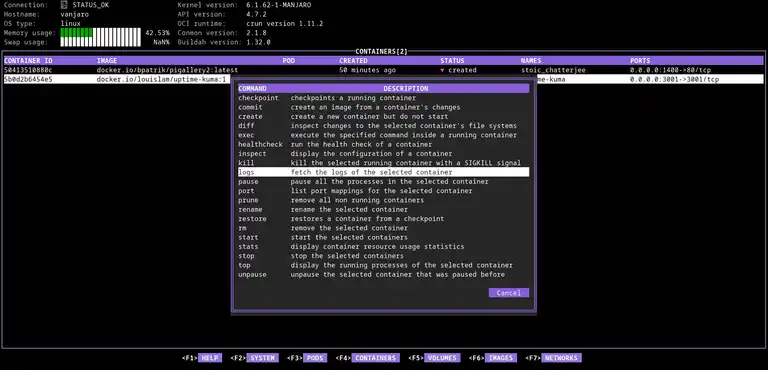Choose the top command

point(384,266)
